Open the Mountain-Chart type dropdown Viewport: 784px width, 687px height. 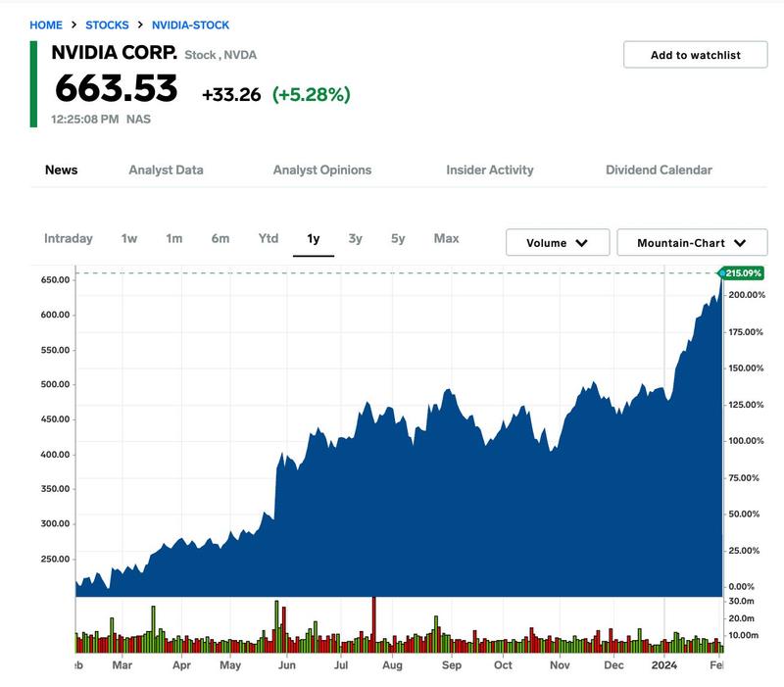click(x=692, y=242)
